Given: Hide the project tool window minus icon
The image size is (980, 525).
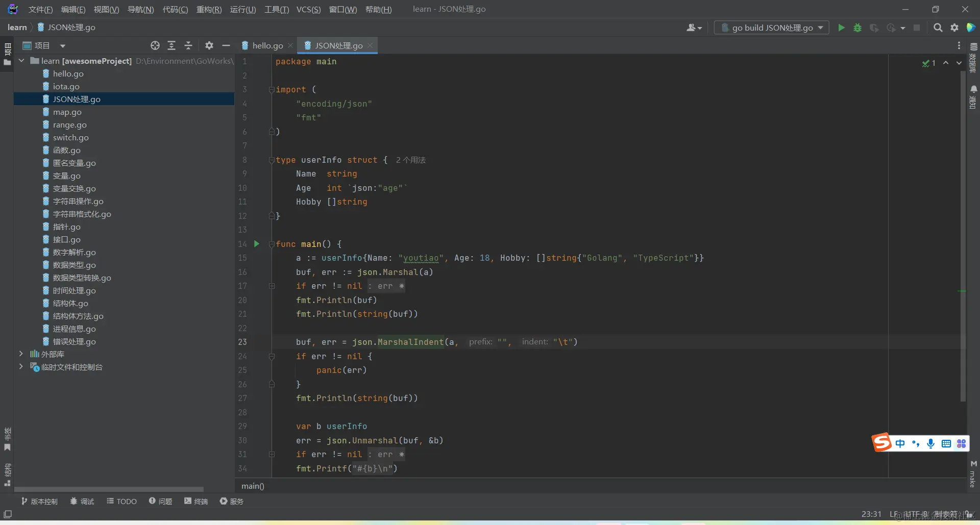Looking at the screenshot, I should 226,45.
